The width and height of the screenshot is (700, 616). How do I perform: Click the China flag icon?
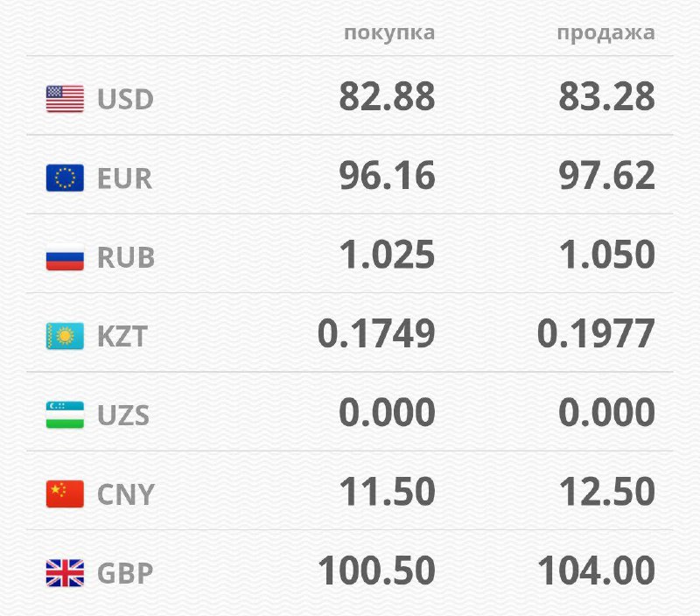pyautogui.click(x=65, y=494)
